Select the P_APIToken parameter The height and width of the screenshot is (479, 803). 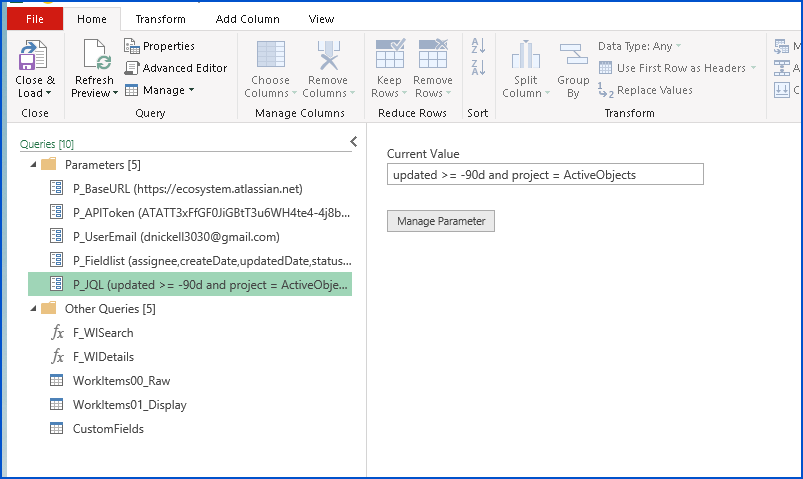(189, 213)
